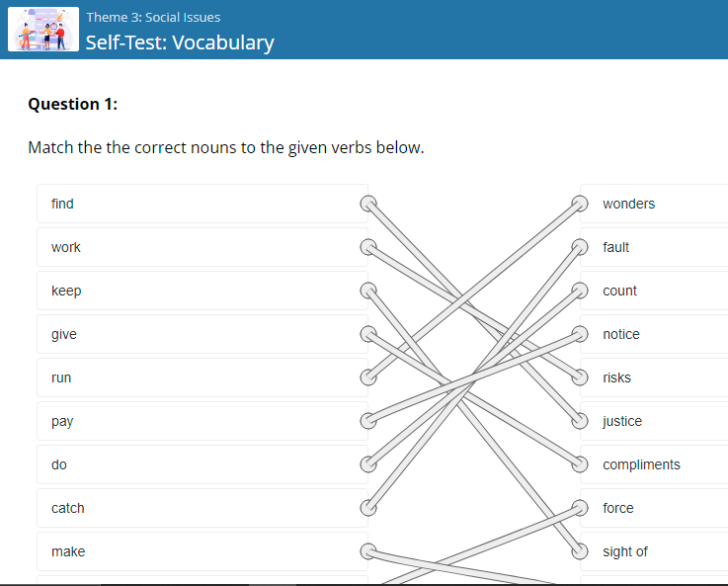Click the connector circle left of "force"
Screen dimensions: 728x586
click(x=582, y=508)
